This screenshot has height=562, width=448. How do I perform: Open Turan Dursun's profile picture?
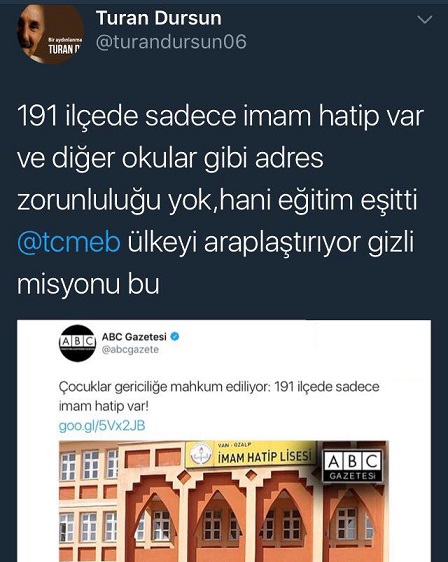click(50, 34)
